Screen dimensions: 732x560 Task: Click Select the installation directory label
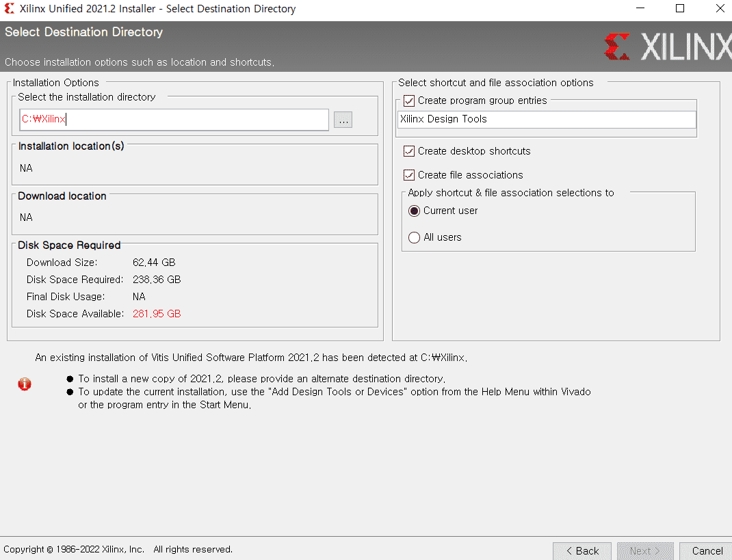pos(87,97)
